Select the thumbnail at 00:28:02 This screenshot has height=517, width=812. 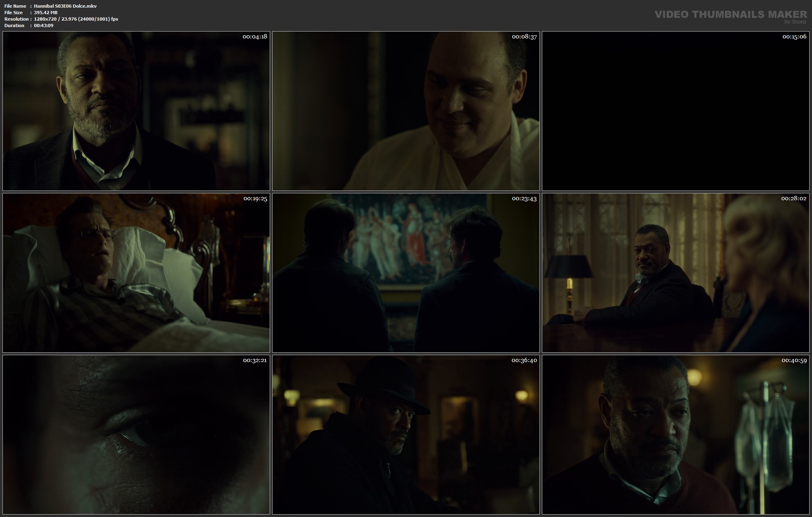click(x=675, y=273)
